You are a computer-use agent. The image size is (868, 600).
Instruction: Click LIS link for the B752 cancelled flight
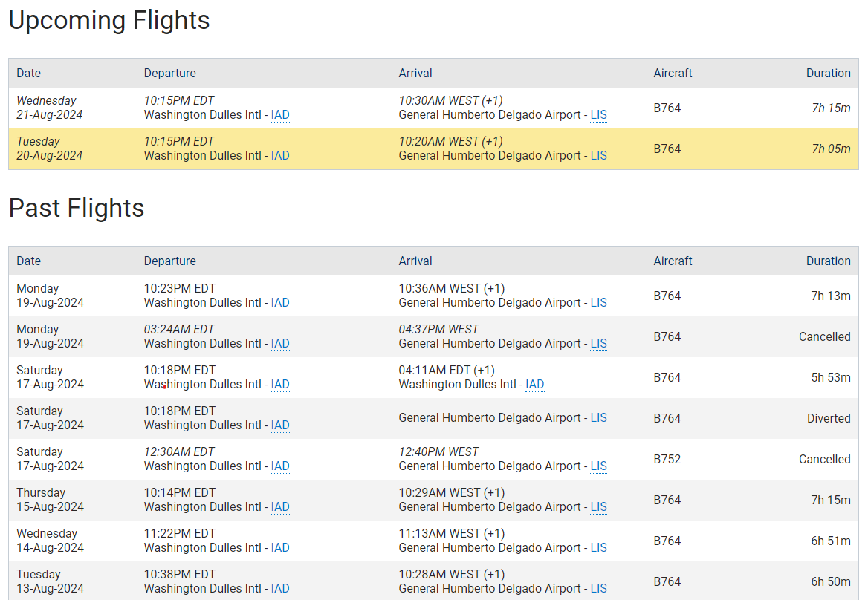point(598,466)
